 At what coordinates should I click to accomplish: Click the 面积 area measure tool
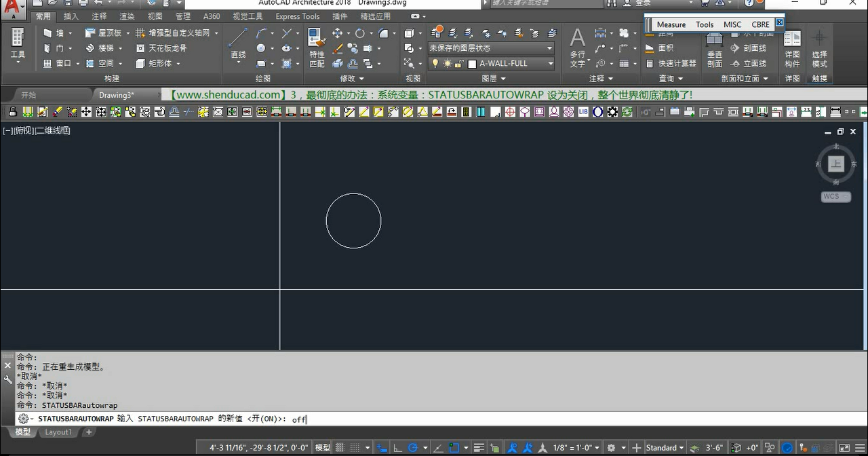pos(660,48)
